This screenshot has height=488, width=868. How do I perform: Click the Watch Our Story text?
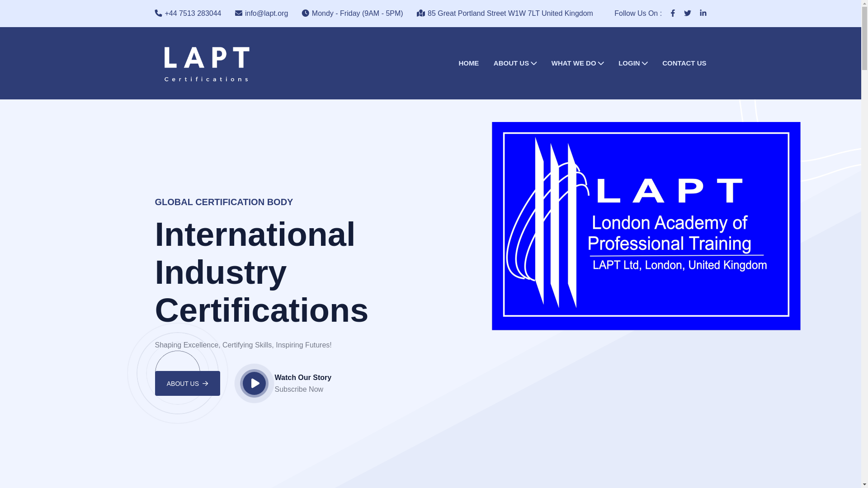click(x=303, y=377)
